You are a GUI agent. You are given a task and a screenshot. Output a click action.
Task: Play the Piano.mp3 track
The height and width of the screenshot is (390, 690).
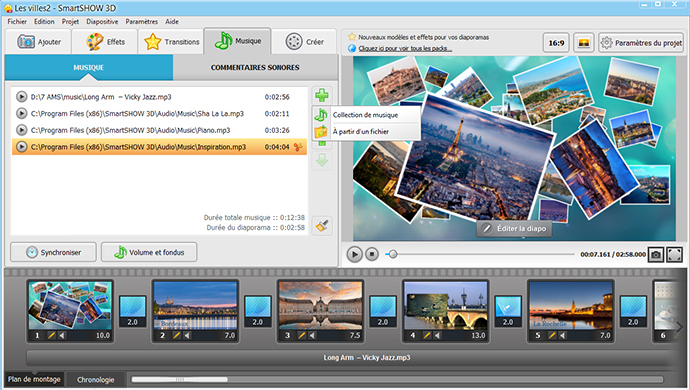21,130
